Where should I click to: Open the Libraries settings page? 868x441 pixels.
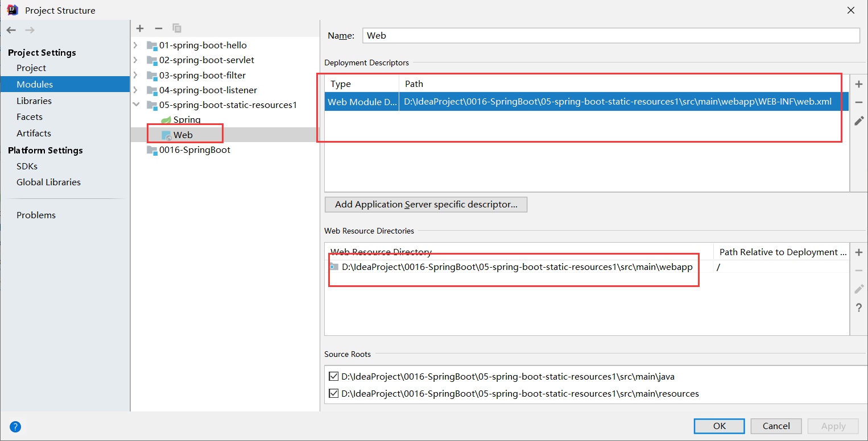[x=34, y=101]
